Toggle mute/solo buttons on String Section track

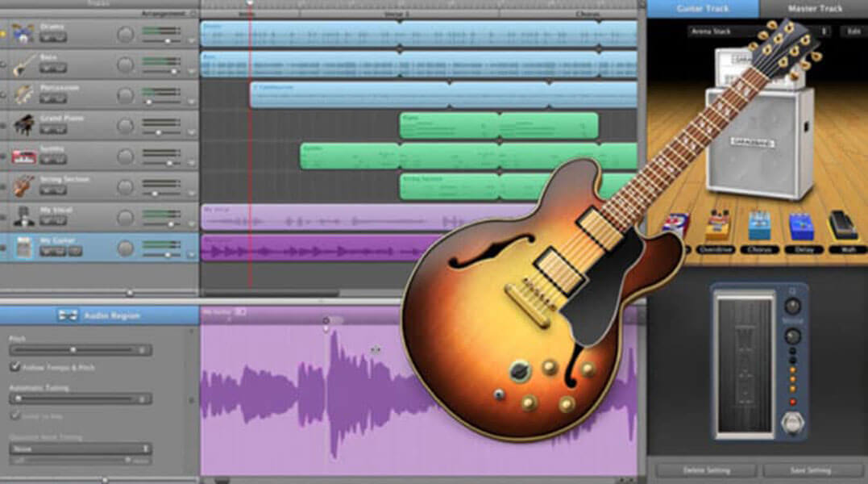click(53, 190)
